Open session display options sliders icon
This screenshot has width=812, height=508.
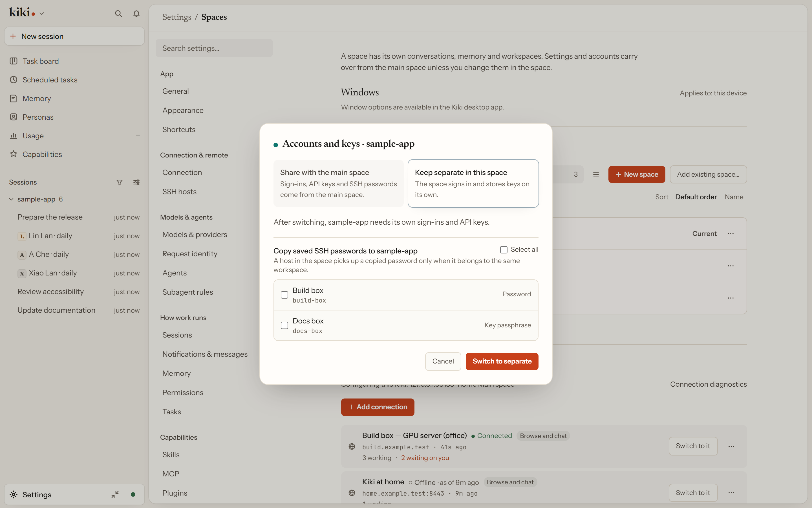(136, 182)
